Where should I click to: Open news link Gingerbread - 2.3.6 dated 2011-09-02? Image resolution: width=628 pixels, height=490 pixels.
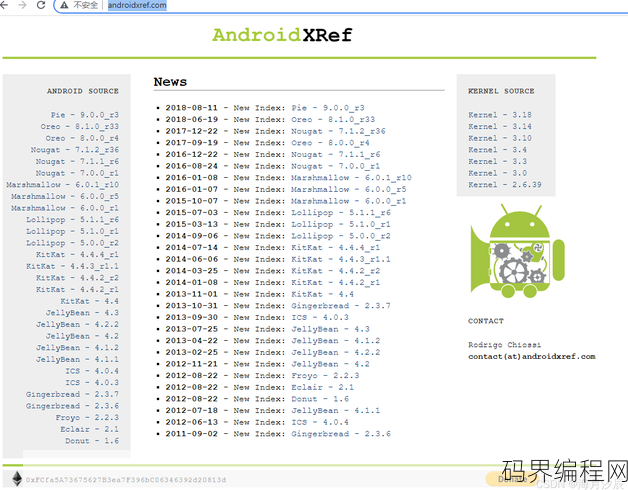click(341, 434)
